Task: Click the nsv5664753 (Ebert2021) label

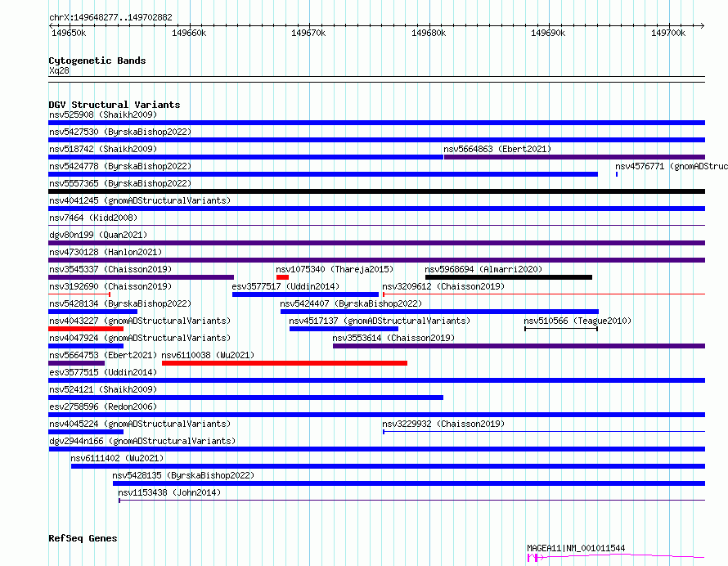Action: (x=103, y=355)
